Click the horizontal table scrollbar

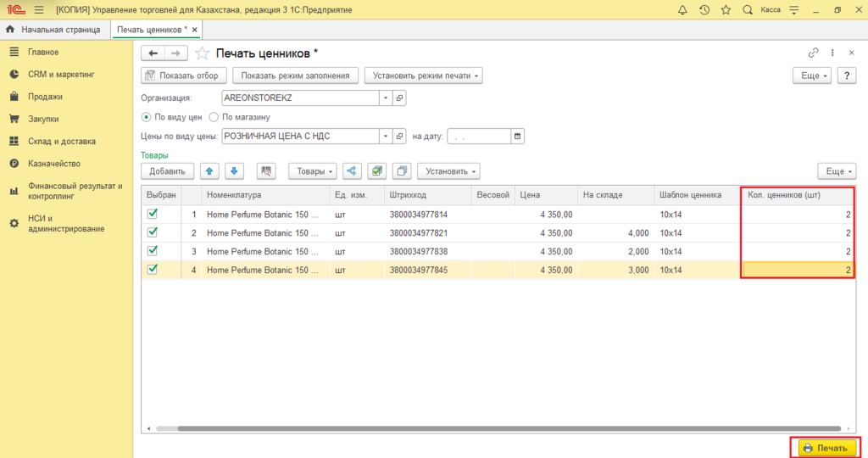(x=509, y=428)
